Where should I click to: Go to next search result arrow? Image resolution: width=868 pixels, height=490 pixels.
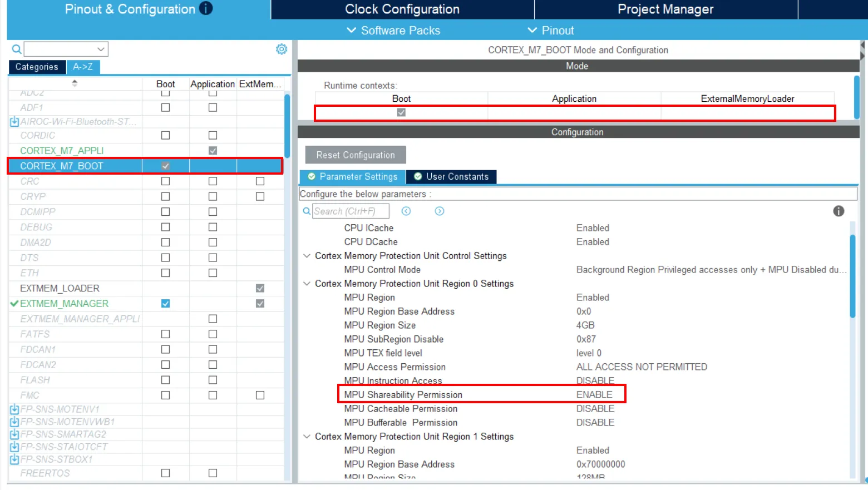(440, 211)
